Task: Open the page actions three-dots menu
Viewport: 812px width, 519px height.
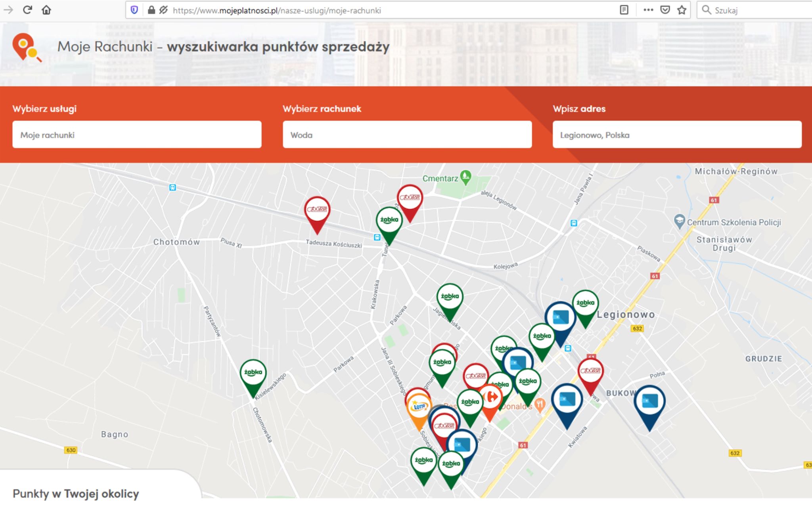Action: 648,10
